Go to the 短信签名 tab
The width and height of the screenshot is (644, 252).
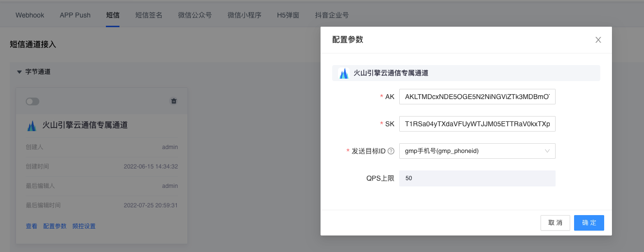[149, 15]
